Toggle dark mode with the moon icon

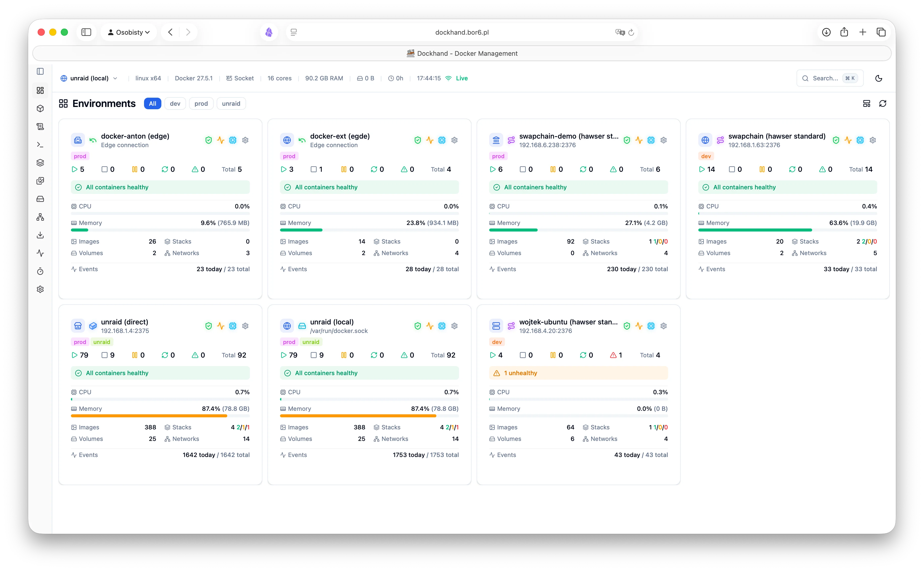tap(878, 78)
